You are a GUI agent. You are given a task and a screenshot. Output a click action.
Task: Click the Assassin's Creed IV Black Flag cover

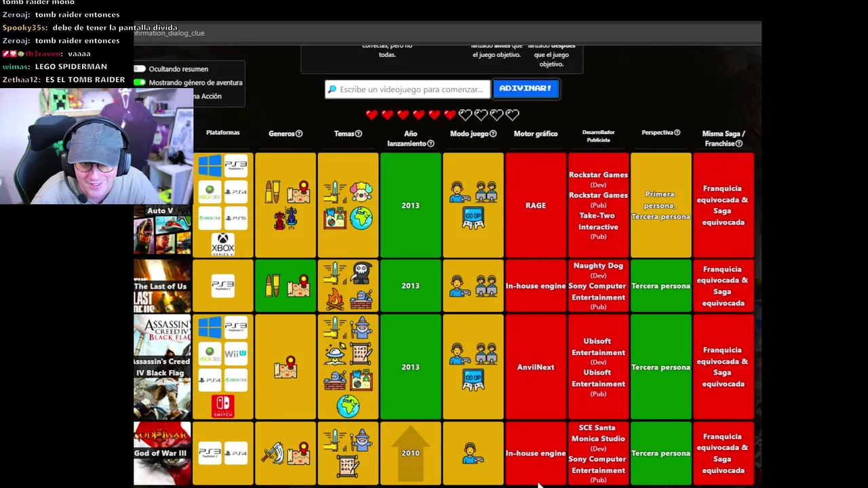[x=162, y=367]
